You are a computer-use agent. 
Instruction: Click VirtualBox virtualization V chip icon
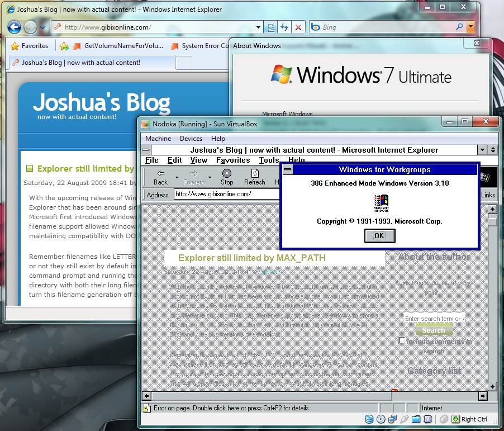[428, 419]
